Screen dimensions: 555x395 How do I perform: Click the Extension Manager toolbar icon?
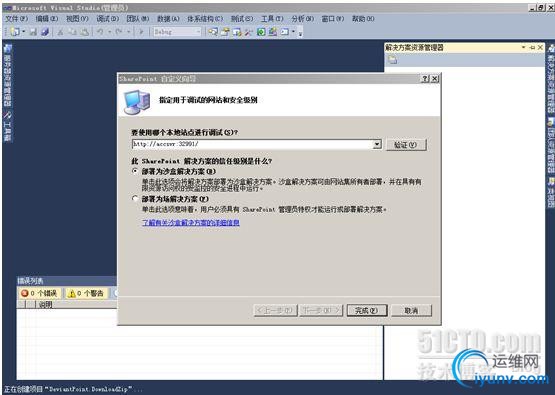tap(273, 32)
